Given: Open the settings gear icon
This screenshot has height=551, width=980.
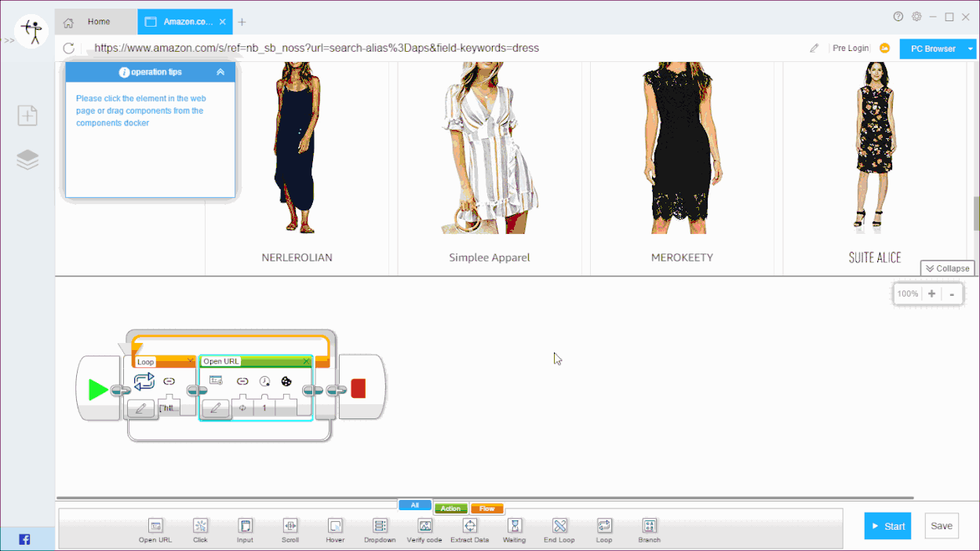Looking at the screenshot, I should pos(916,16).
